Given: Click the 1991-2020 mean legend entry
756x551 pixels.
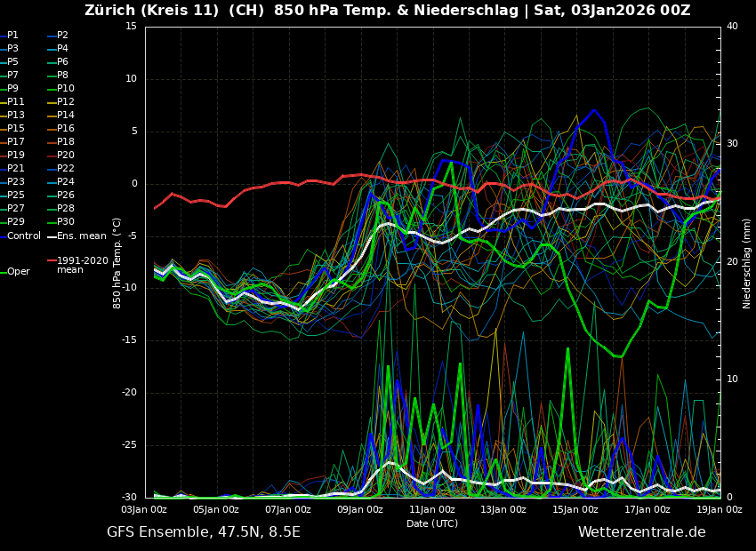Looking at the screenshot, I should tap(82, 265).
